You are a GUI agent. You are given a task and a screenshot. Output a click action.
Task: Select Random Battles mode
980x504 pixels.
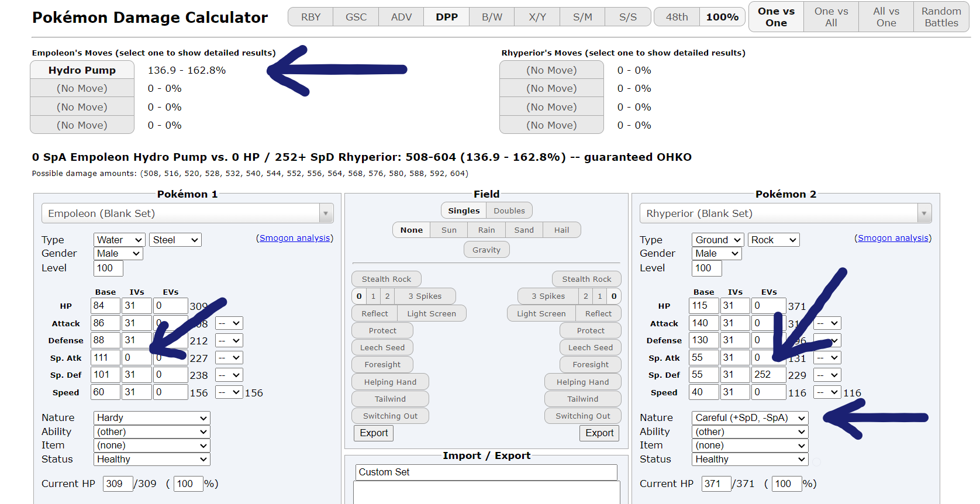[941, 17]
